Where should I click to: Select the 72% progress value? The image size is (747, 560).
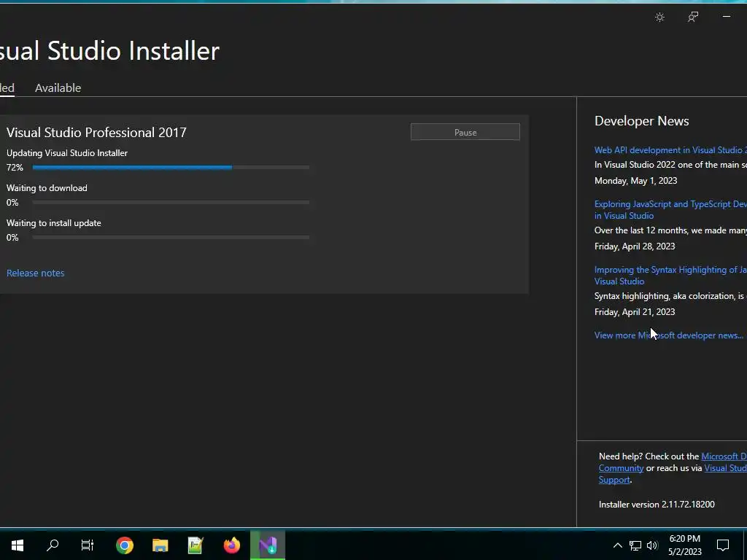click(15, 168)
